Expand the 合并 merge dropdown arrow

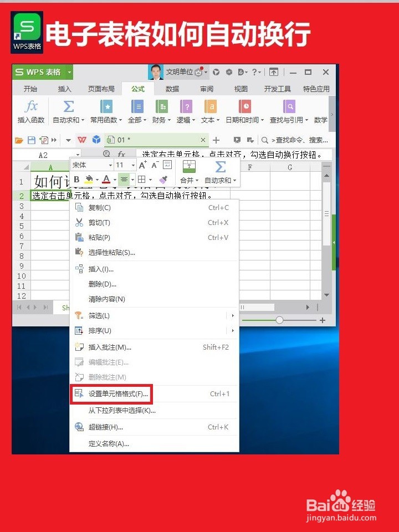[x=197, y=181]
